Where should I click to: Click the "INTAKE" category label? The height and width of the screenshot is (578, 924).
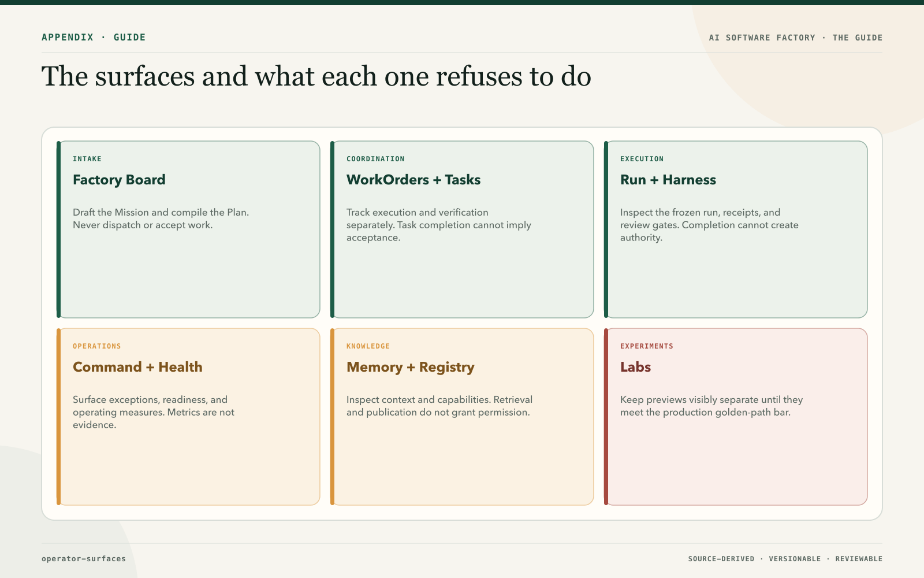click(87, 159)
